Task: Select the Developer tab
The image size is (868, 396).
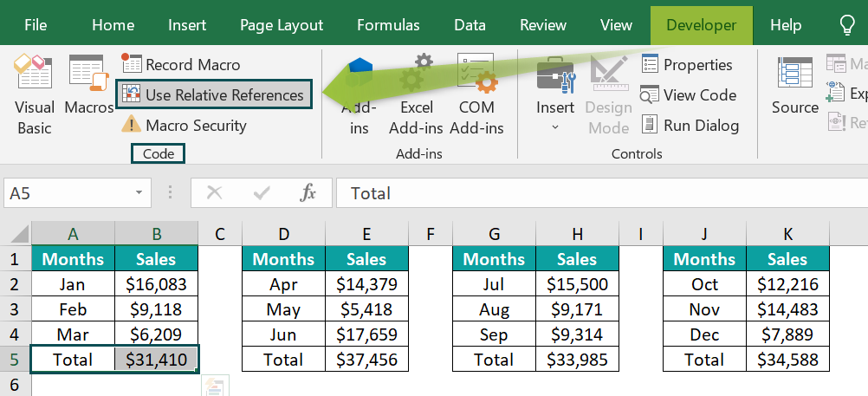Action: [702, 25]
